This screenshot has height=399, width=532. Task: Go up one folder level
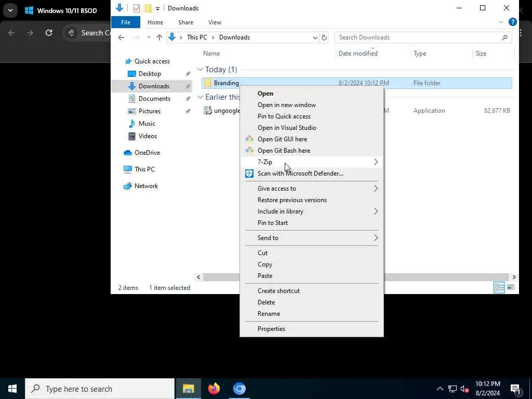[159, 37]
